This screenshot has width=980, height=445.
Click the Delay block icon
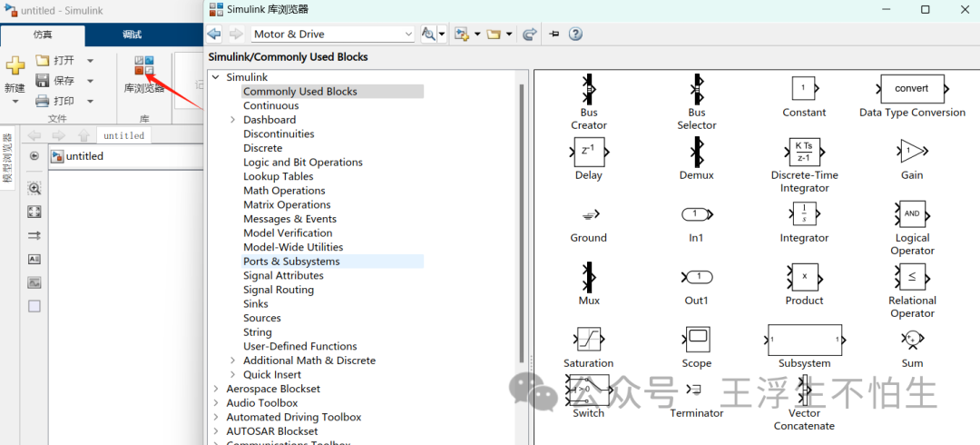pos(588,152)
